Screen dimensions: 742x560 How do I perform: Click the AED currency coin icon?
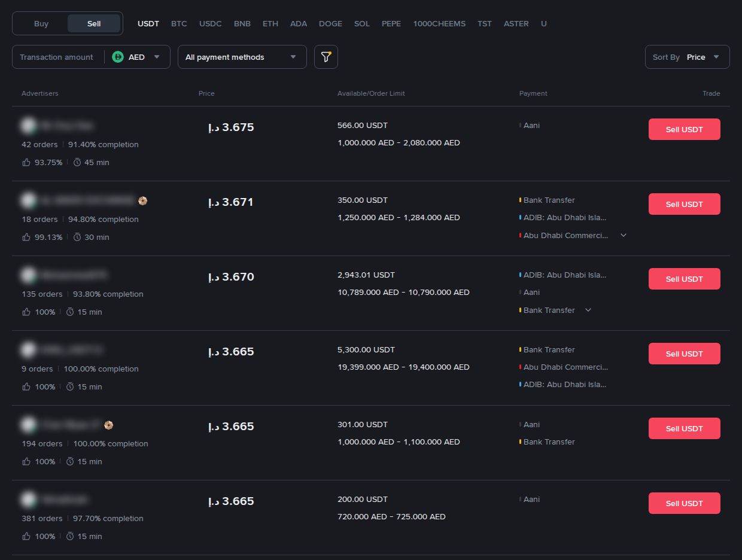tap(118, 57)
